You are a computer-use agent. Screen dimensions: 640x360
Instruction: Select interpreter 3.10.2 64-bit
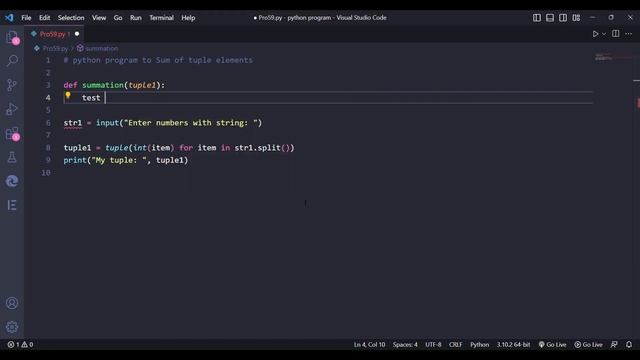pos(513,344)
